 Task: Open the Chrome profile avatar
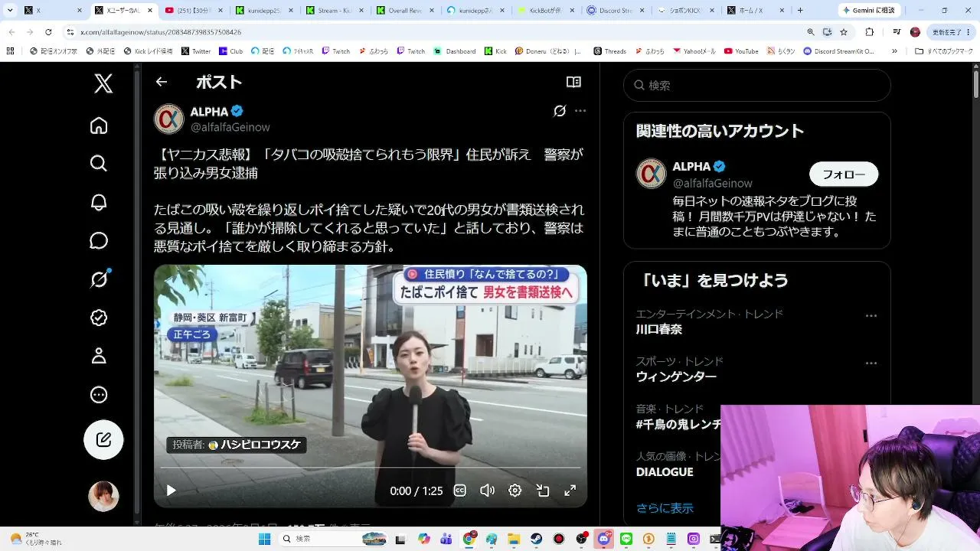coord(915,32)
